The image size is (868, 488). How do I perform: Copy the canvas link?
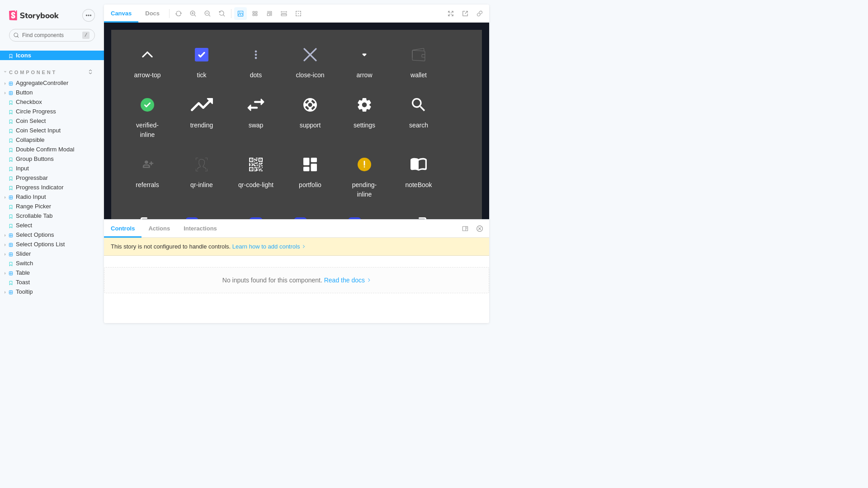(x=480, y=14)
